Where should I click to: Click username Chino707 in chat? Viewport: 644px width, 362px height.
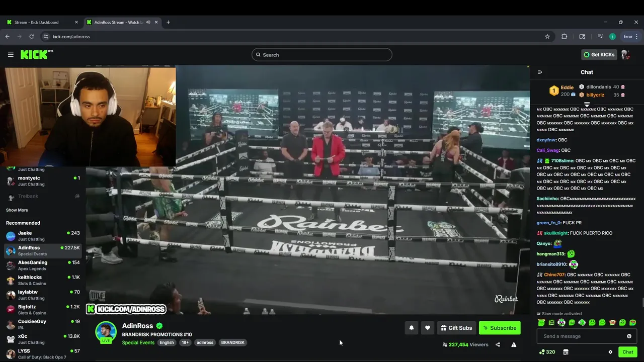554,275
